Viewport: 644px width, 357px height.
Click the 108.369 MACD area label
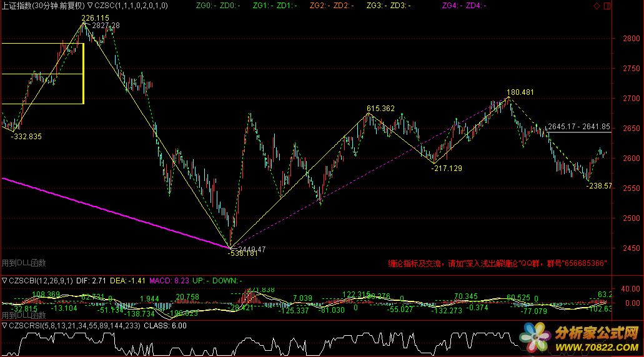[46, 294]
